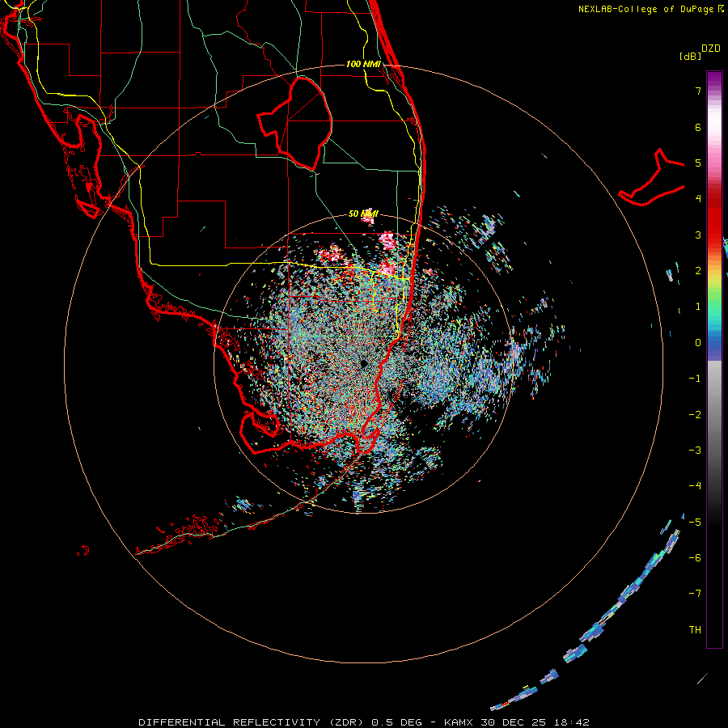Click the Grand Bahama island outline
728x728 pixels.
(x=652, y=179)
